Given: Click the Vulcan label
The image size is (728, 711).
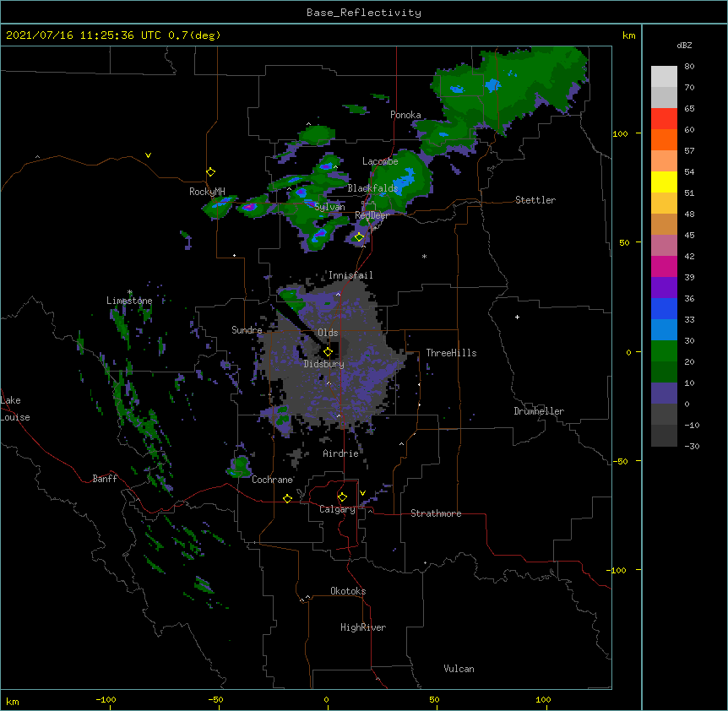Looking at the screenshot, I should click(459, 668).
